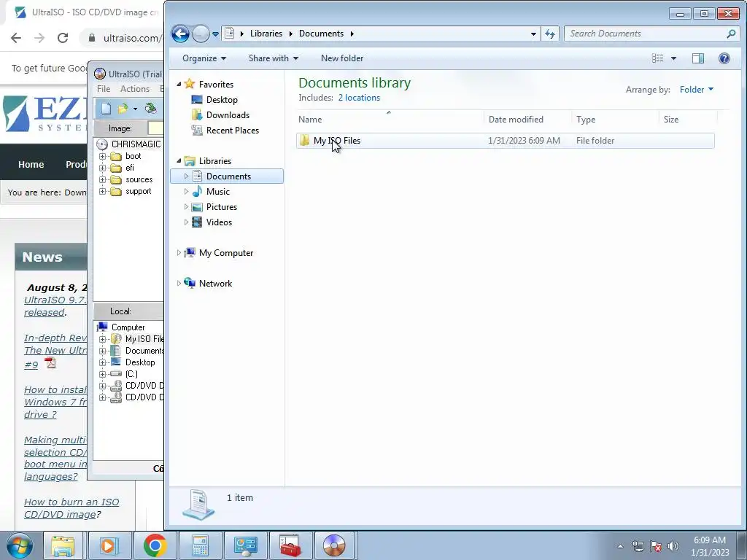Toggle the preview pane button
Viewport: 747px width, 560px height.
[x=698, y=58]
